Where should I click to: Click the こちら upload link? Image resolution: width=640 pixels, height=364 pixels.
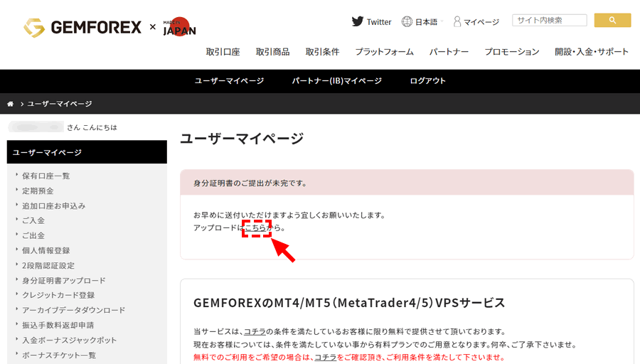click(x=255, y=227)
